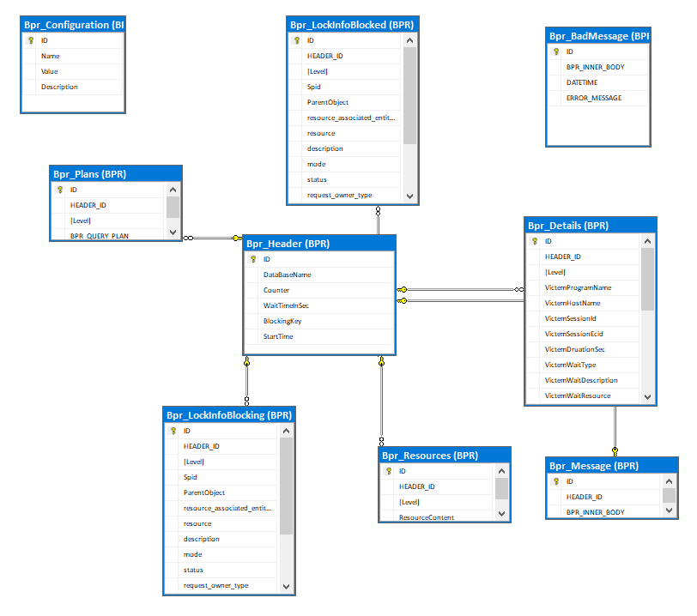The height and width of the screenshot is (616, 697).
Task: Select the VictemHostName column in Bpr_Details
Action: 583,303
